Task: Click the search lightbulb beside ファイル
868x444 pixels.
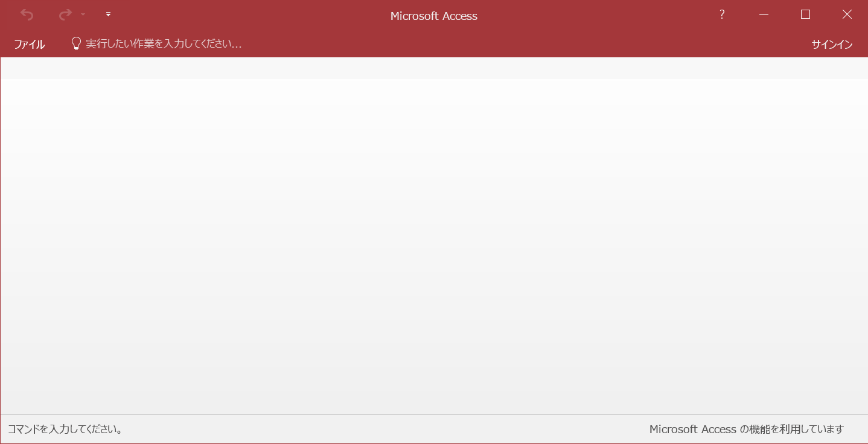Action: point(76,43)
